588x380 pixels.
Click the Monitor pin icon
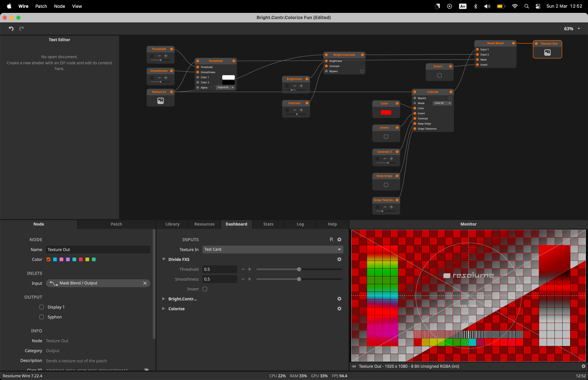coord(354,366)
